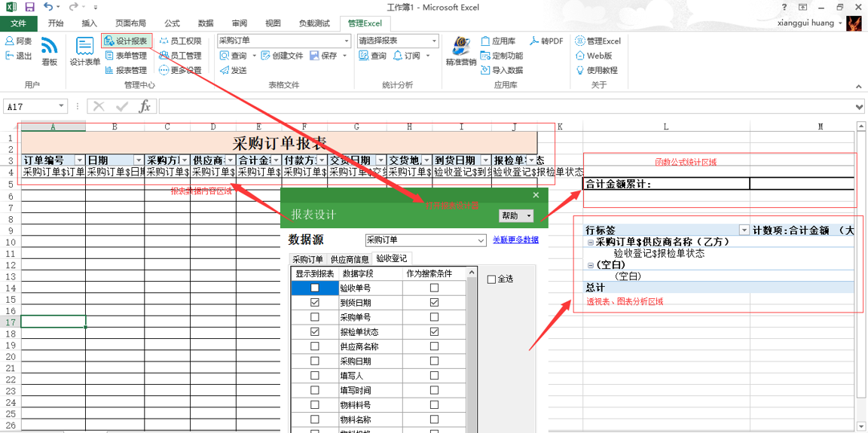The image size is (868, 433).
Task: Tick the 全选 select-all checkbox
Action: [491, 279]
